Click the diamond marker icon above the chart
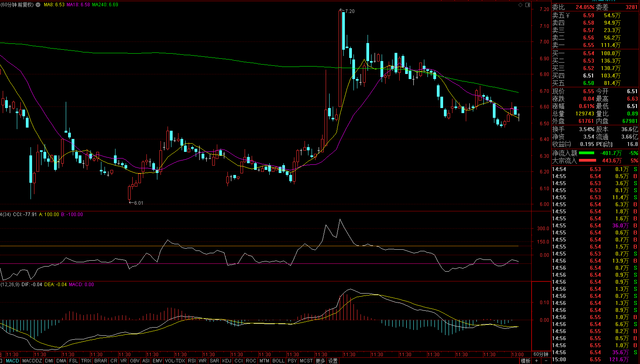 tap(520, 5)
